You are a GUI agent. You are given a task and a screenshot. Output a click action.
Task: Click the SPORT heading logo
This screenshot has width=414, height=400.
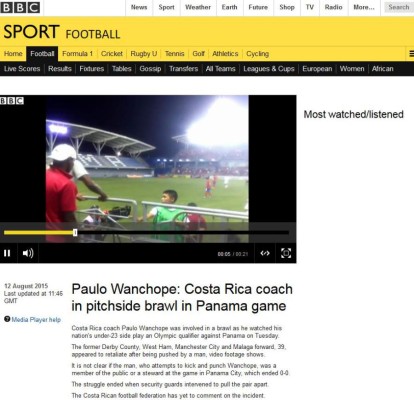click(31, 32)
